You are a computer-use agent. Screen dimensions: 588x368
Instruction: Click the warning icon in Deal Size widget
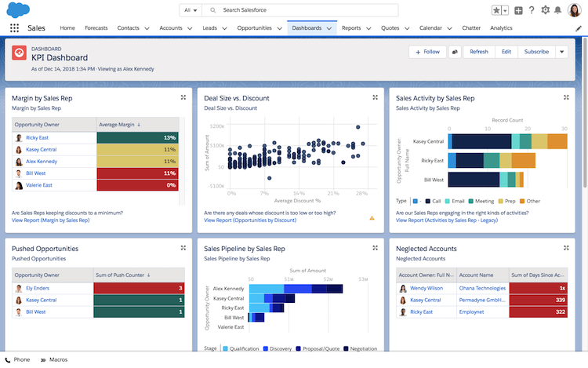pyautogui.click(x=372, y=218)
